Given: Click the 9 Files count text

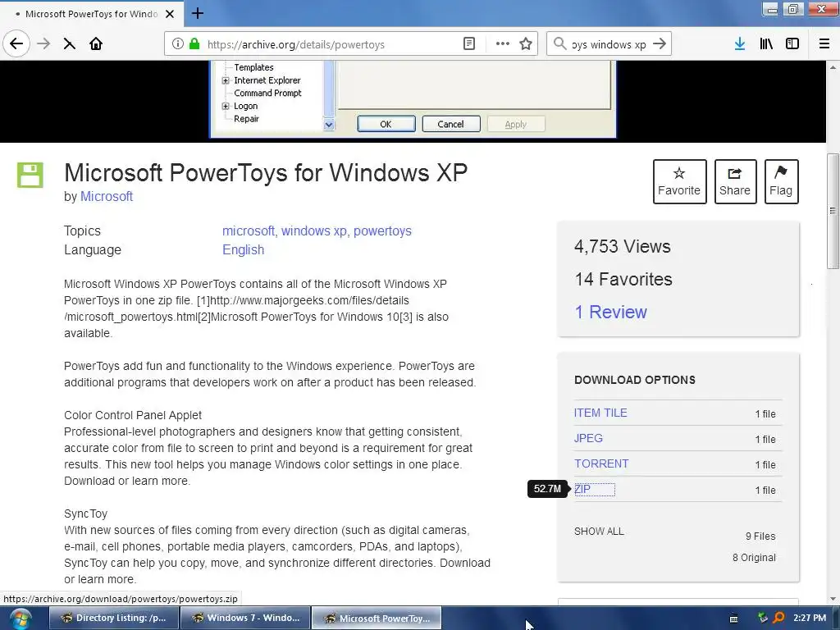Looking at the screenshot, I should pyautogui.click(x=760, y=536).
